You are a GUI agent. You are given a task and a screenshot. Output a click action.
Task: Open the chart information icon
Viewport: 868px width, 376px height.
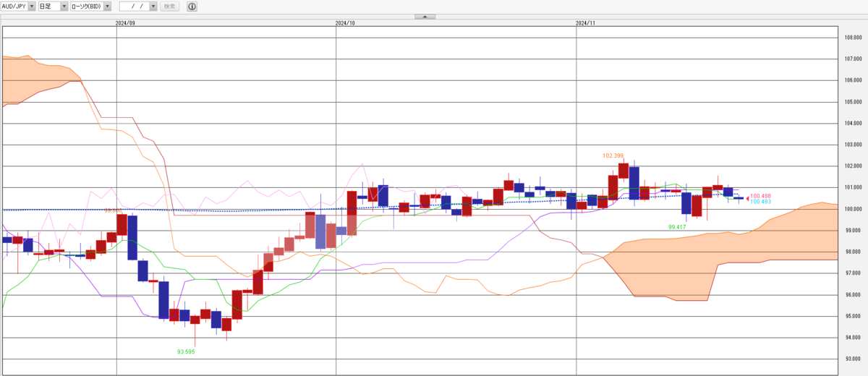192,7
